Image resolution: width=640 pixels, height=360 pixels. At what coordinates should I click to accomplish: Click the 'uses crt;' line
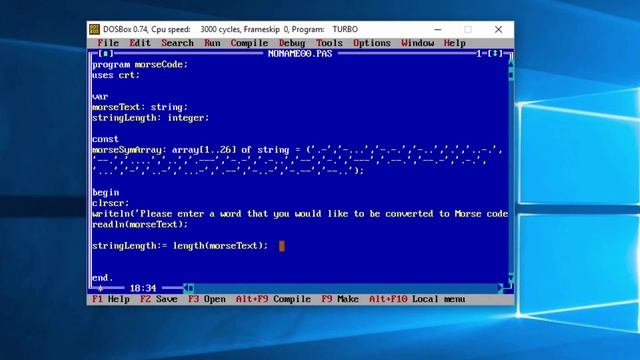pyautogui.click(x=116, y=75)
